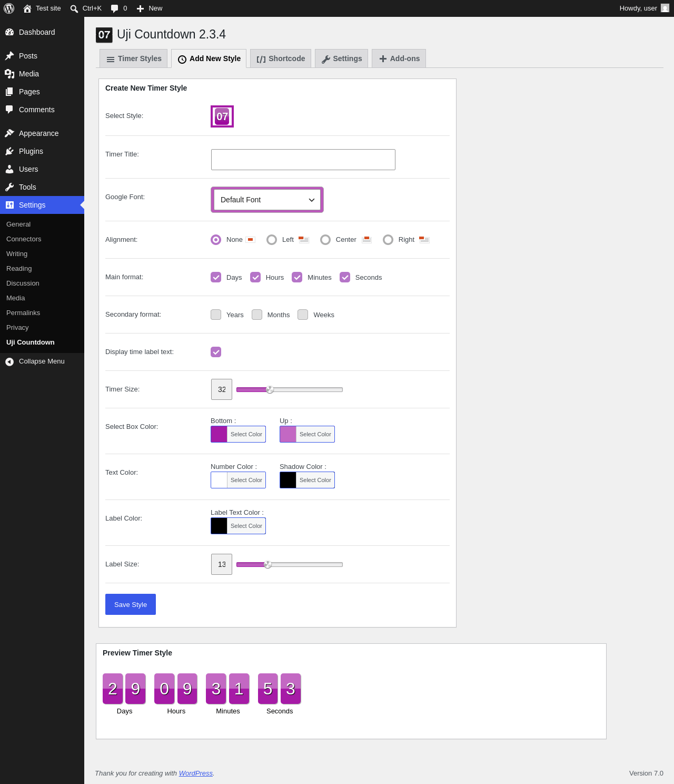This screenshot has height=784, width=674.
Task: Click the Appearance paintbrush icon
Action: click(x=9, y=133)
